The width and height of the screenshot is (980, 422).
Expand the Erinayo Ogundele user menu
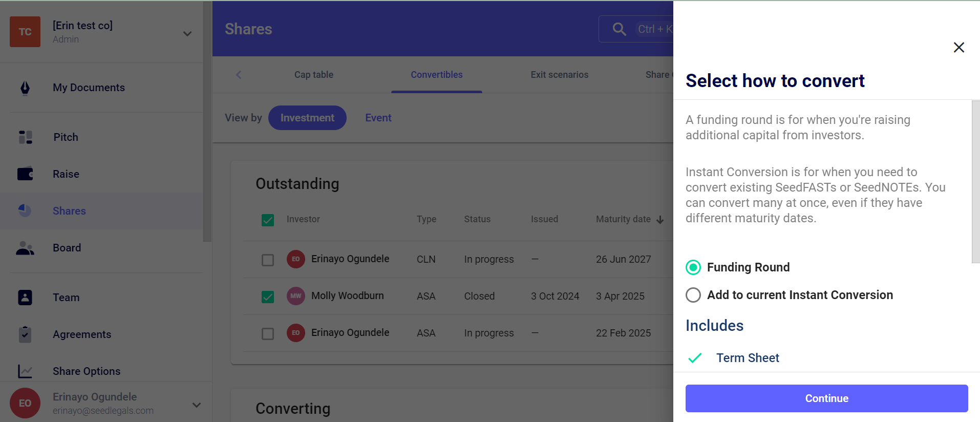196,405
